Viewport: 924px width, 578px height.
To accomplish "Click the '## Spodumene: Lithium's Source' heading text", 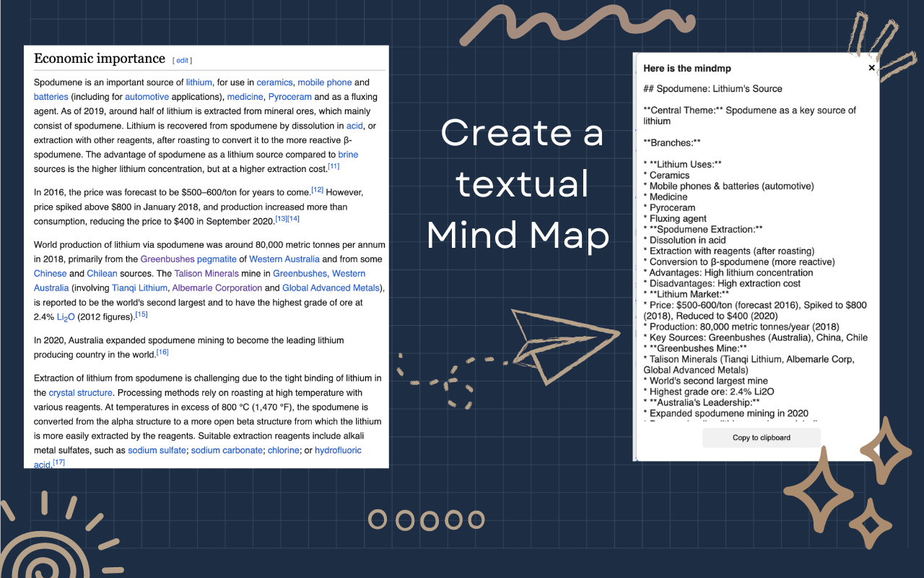I will pos(712,89).
